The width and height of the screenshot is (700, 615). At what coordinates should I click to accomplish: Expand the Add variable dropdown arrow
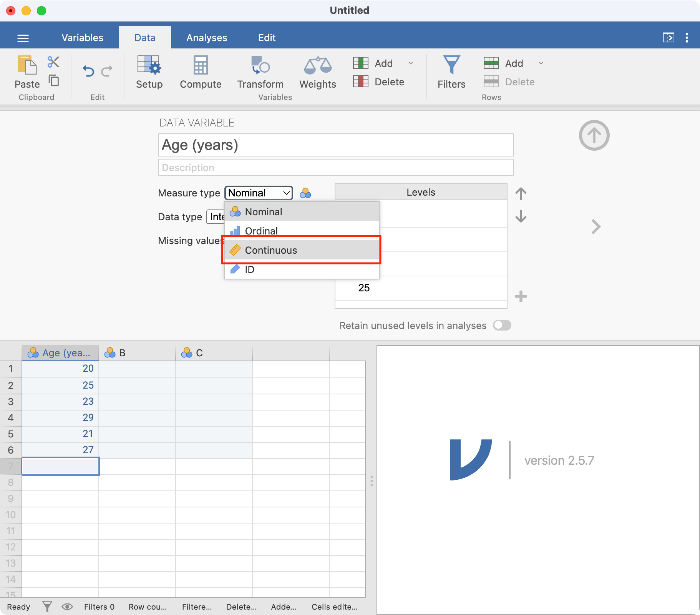pyautogui.click(x=411, y=63)
